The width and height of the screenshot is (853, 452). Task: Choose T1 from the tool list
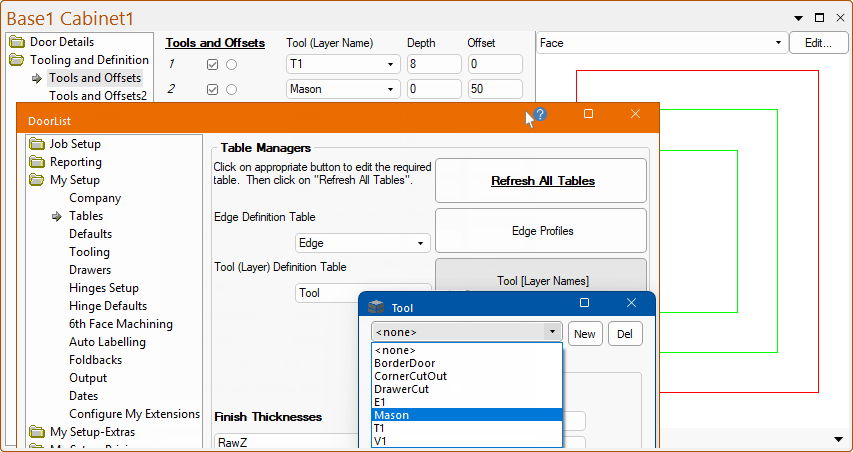click(467, 428)
